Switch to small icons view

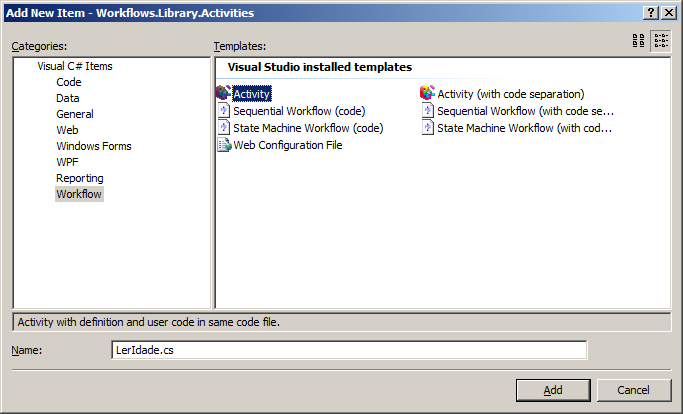click(661, 41)
